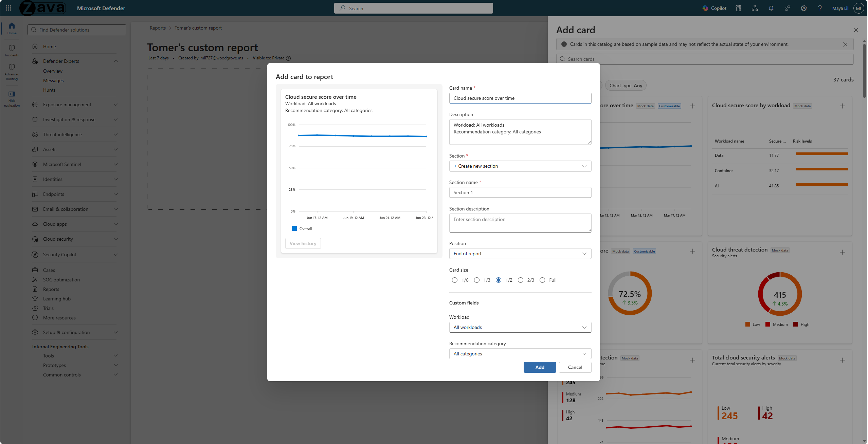
Task: Select the Full card size radio
Action: tap(542, 280)
